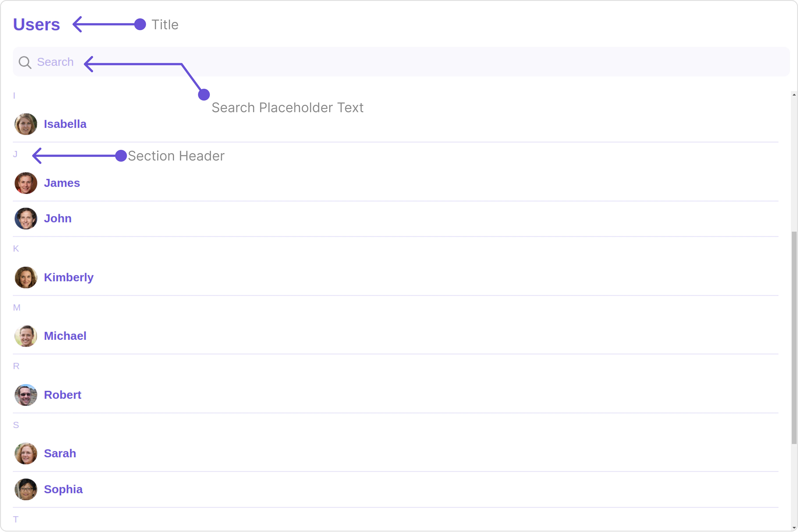Click Sophia's profile avatar
This screenshot has width=798, height=532.
(26, 489)
